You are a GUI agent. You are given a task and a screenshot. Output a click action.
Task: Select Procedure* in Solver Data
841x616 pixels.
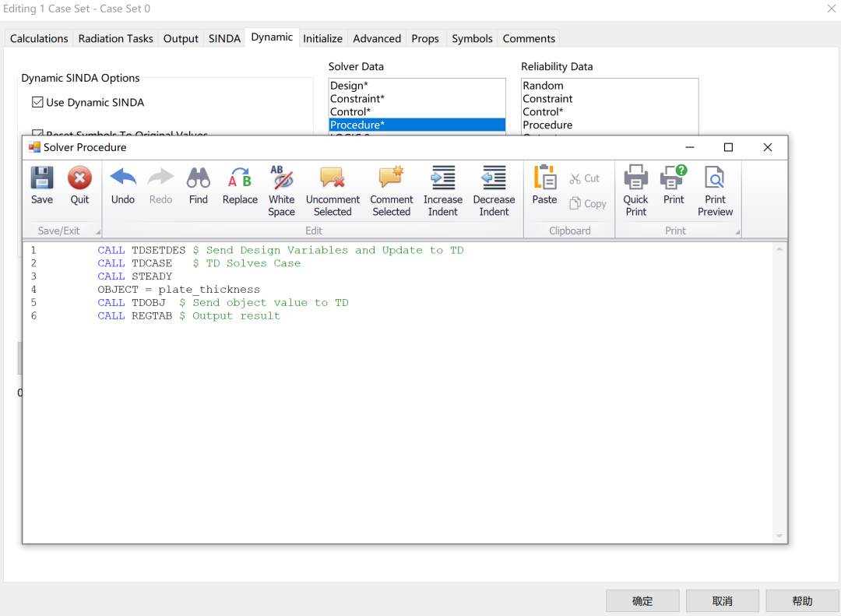(417, 125)
